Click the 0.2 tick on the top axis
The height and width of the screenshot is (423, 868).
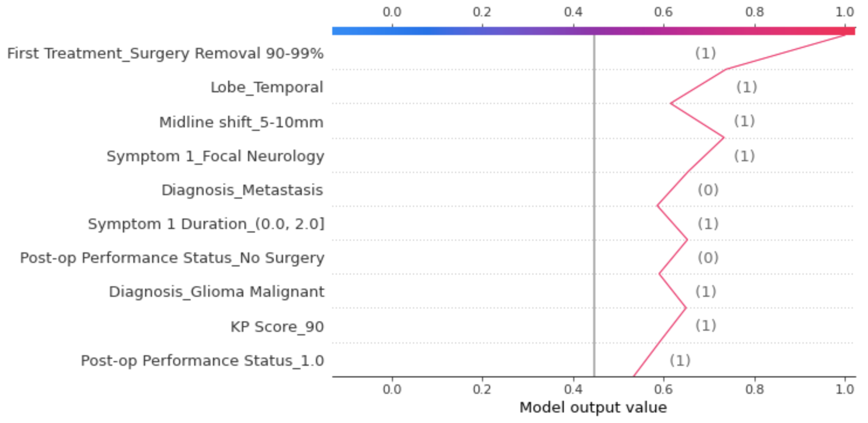pos(482,12)
